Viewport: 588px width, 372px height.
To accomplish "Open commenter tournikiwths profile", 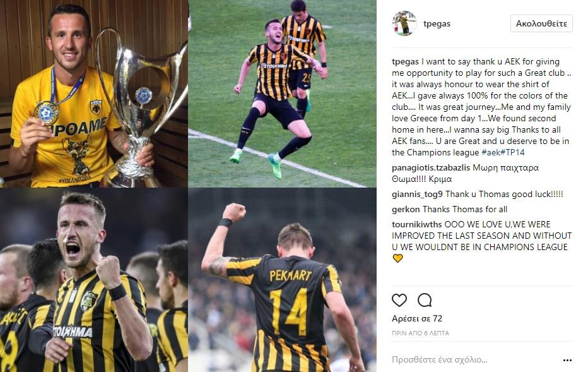I will coord(417,224).
